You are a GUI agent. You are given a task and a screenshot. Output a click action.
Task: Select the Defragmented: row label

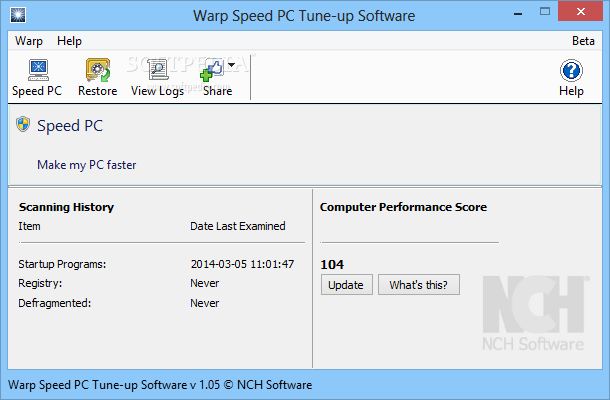[x=54, y=303]
